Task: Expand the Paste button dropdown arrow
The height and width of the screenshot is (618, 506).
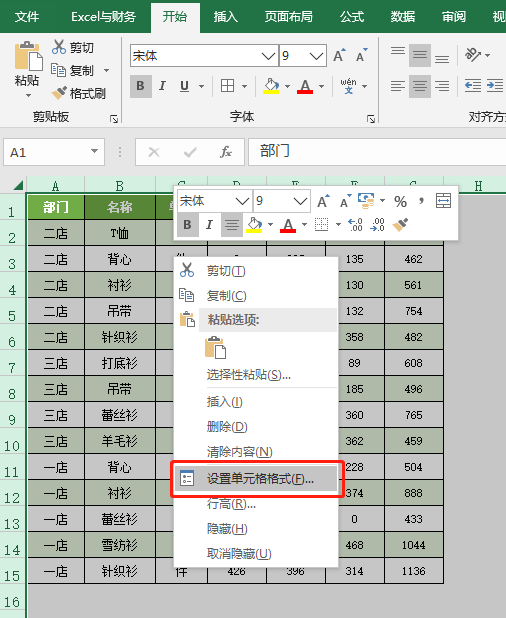Action: coord(28,95)
